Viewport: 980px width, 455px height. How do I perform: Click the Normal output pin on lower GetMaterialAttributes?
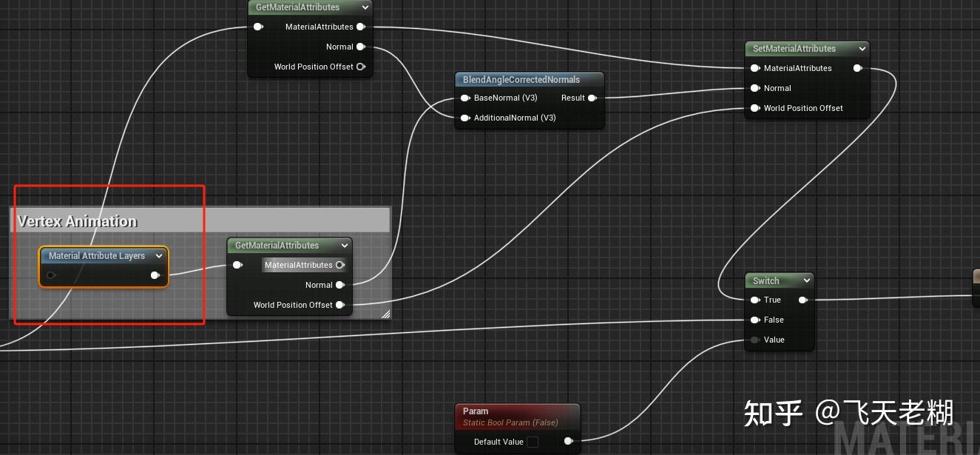click(x=340, y=285)
